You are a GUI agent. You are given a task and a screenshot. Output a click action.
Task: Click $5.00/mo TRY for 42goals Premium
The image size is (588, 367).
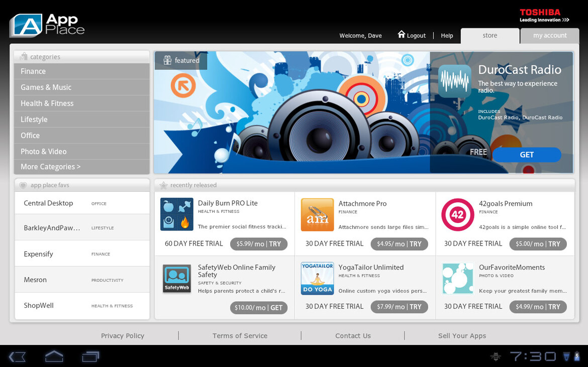coord(538,244)
